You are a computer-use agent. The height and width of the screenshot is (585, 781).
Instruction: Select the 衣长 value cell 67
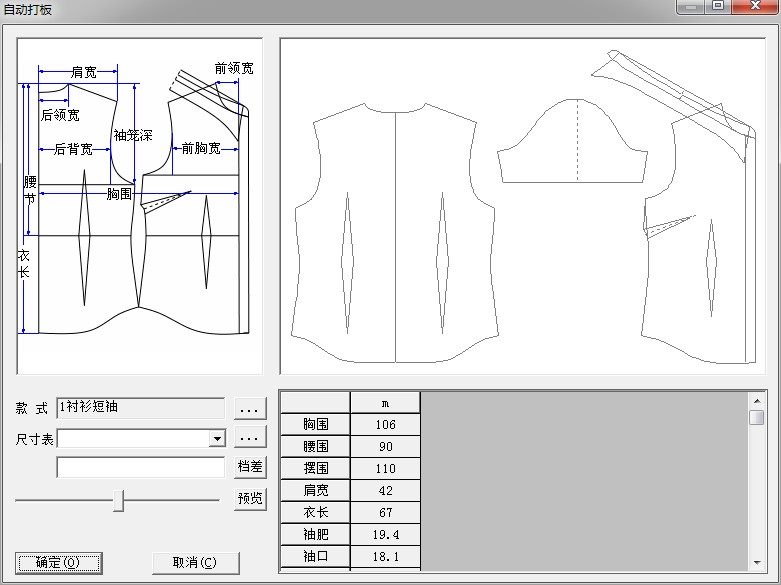coord(385,513)
